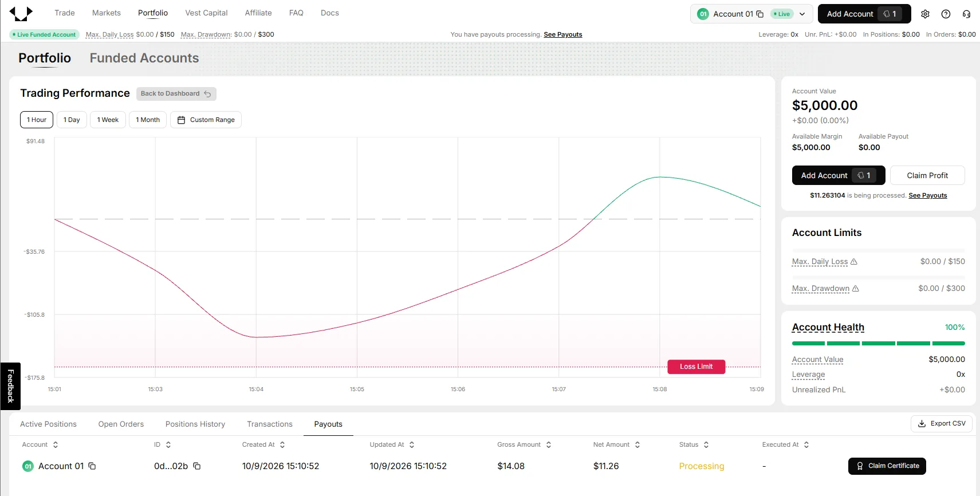Click the Loss Limit chart marker
The height and width of the screenshot is (496, 980).
696,367
